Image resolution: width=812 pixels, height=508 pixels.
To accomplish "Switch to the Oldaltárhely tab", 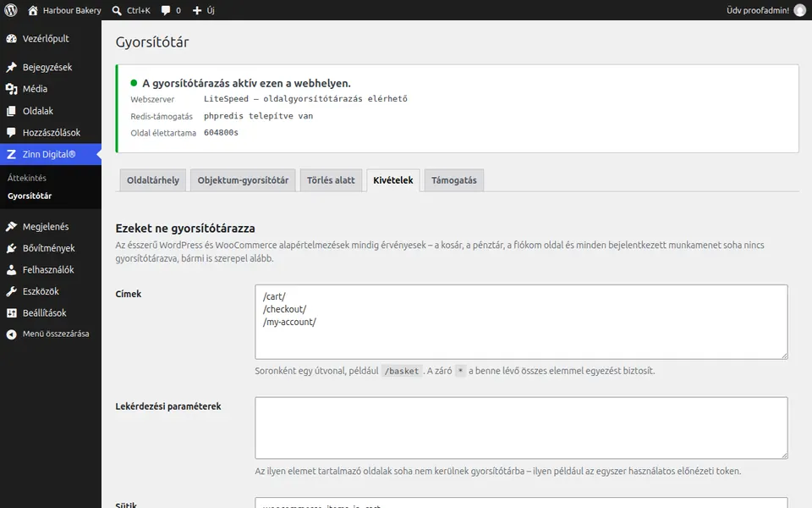I will pyautogui.click(x=153, y=180).
